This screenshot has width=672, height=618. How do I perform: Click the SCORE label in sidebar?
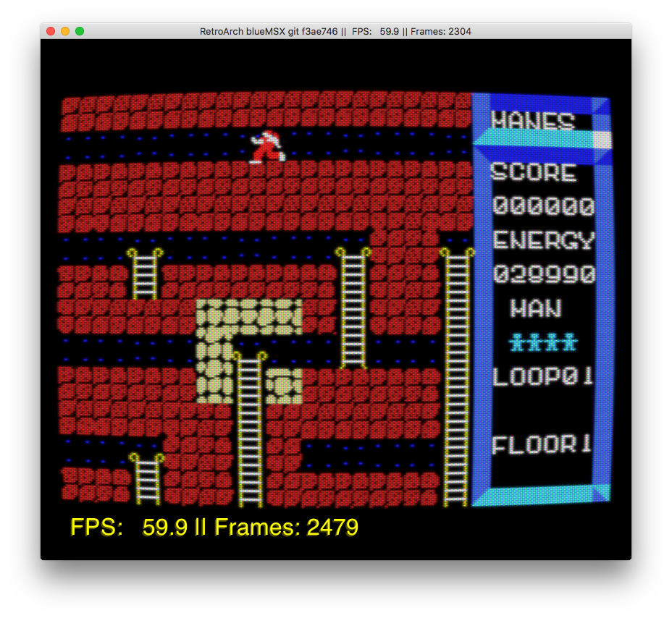(x=533, y=172)
